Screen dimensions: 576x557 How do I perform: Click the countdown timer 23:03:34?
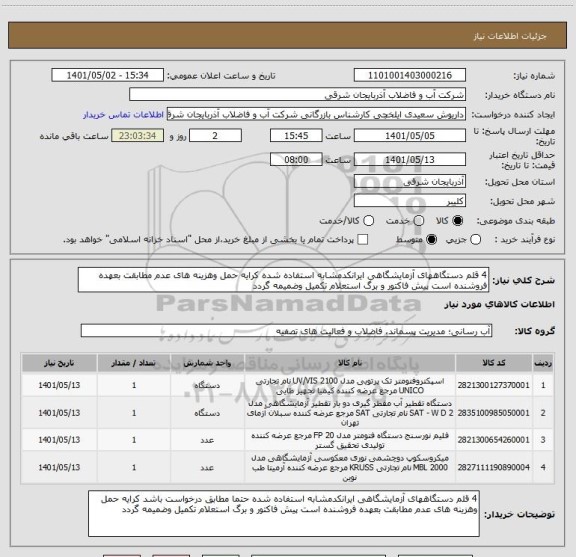137,136
